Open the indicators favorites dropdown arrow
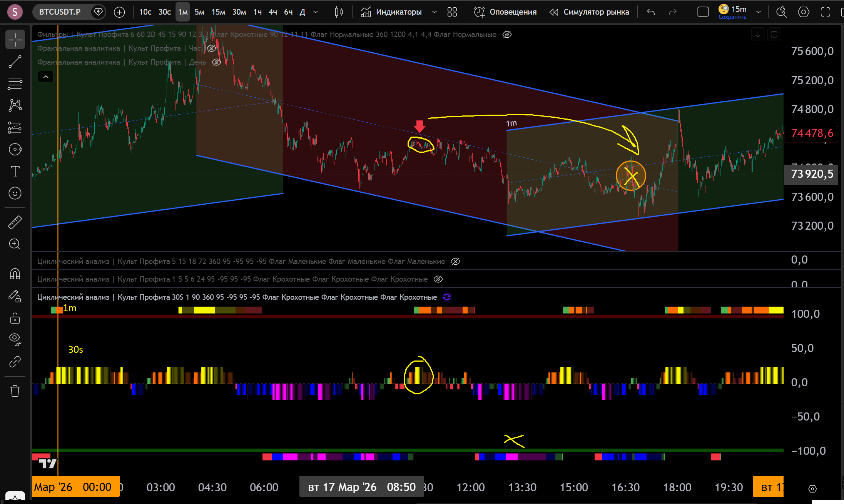The width and height of the screenshot is (844, 504). coord(435,12)
